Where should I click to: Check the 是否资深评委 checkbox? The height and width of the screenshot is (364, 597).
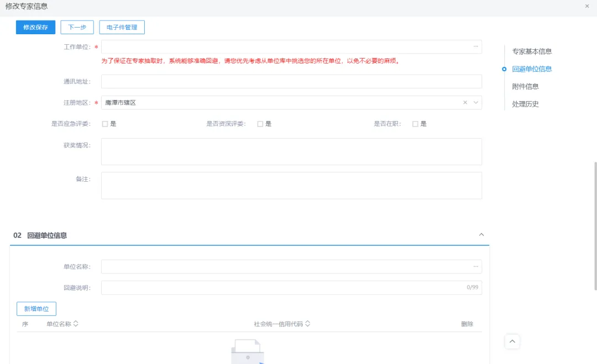pyautogui.click(x=260, y=124)
